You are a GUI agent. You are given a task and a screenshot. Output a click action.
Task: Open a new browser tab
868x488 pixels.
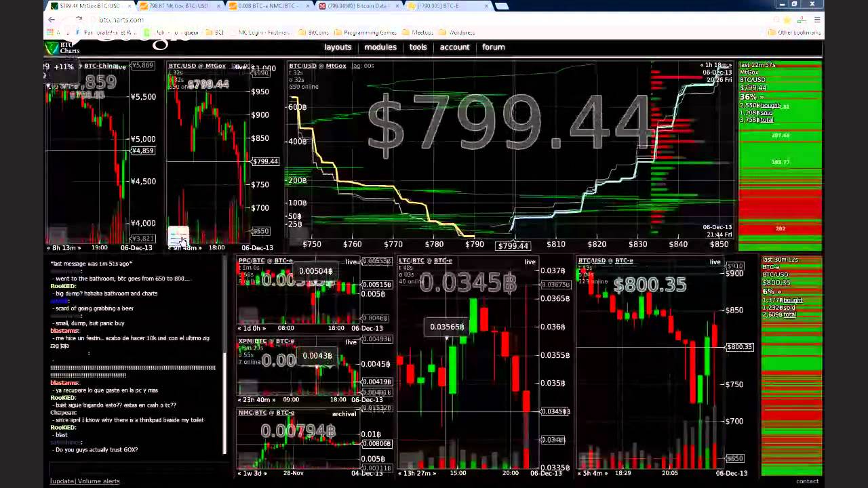tap(501, 6)
